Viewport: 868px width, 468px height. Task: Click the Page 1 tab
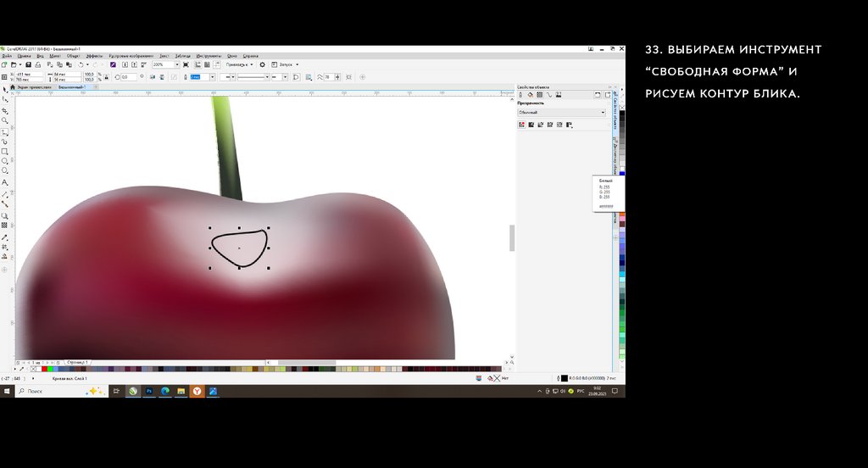pyautogui.click(x=77, y=362)
